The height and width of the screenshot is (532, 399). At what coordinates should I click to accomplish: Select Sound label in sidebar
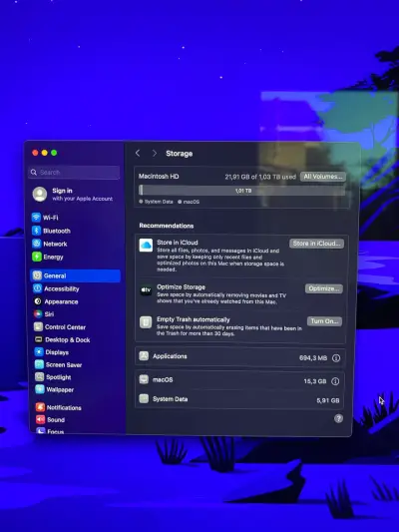pos(56,419)
